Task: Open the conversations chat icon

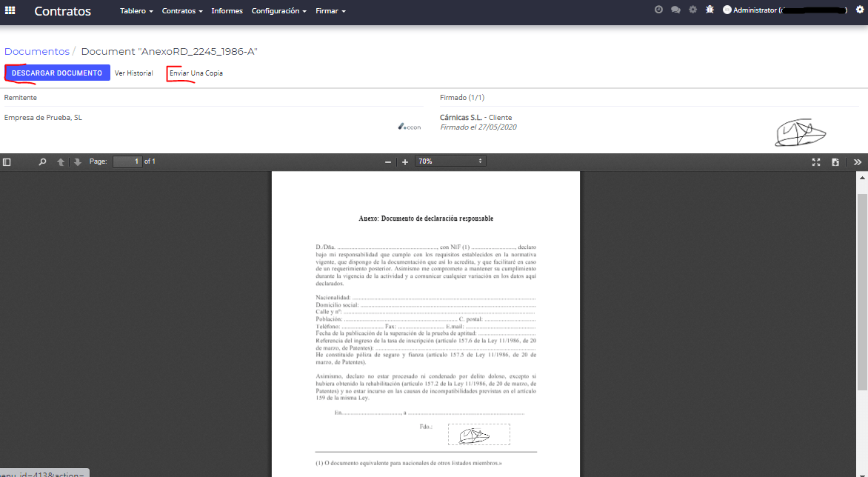Action: tap(675, 10)
